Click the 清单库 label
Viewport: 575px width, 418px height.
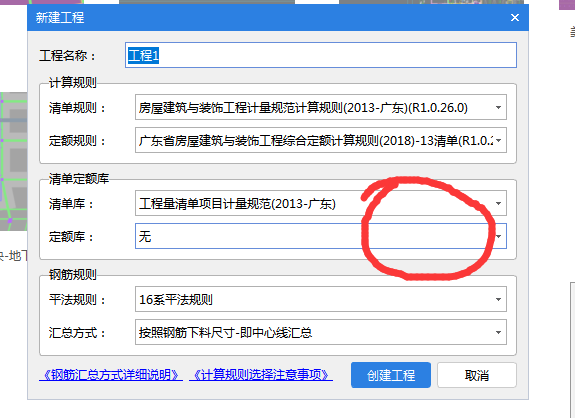pyautogui.click(x=72, y=204)
